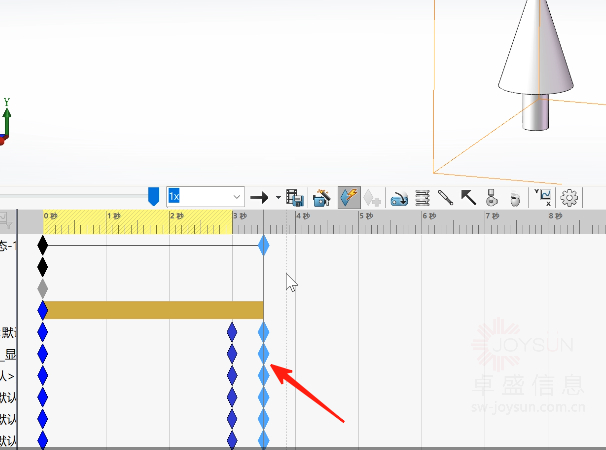Screen dimensions: 606x450
Task: Select the gray diamond key at 0 seconds
Action: 42,288
